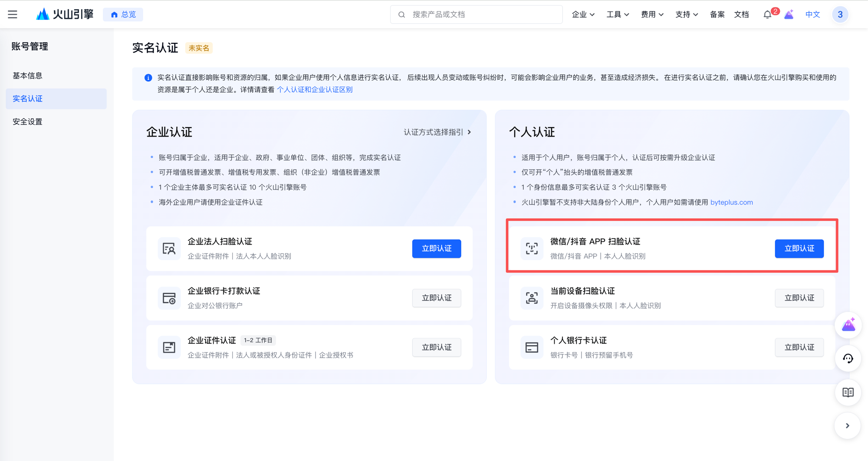The height and width of the screenshot is (461, 868).
Task: Select 基本信息 in the sidebar
Action: click(56, 75)
